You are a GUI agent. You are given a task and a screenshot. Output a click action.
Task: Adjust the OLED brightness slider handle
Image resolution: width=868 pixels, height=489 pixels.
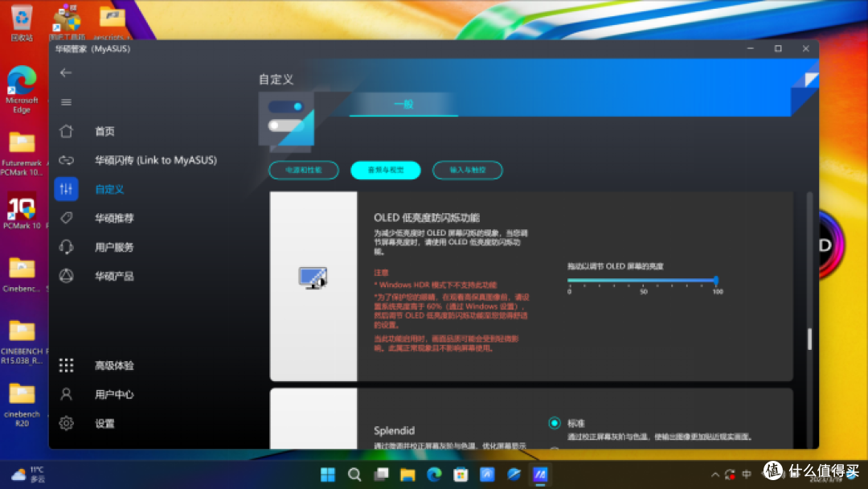[716, 280]
